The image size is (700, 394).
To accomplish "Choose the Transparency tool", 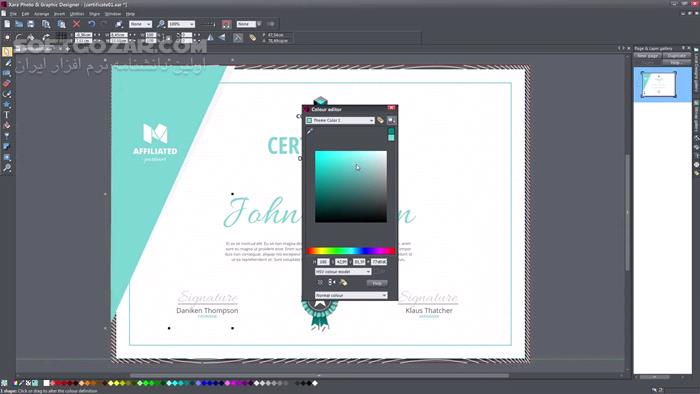I will [7, 136].
